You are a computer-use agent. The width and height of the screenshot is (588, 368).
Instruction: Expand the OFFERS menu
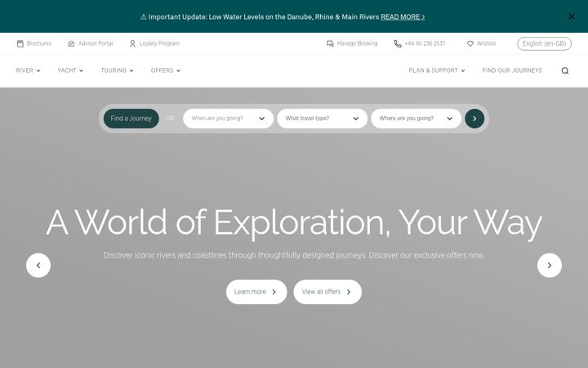tap(165, 70)
